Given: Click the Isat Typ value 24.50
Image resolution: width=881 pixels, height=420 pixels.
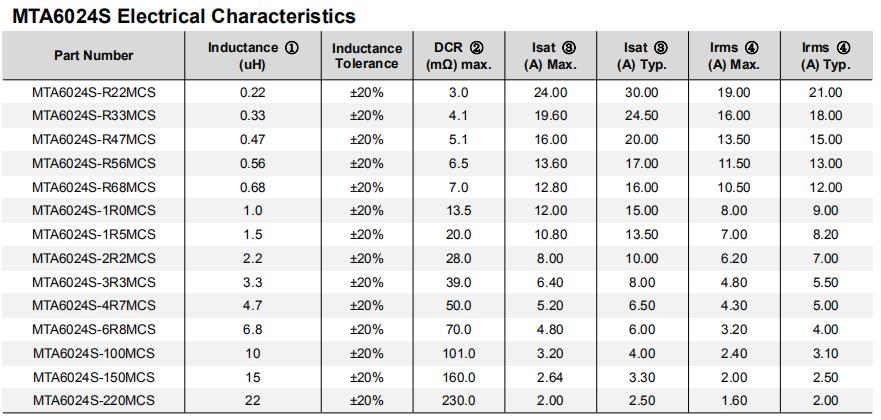Looking at the screenshot, I should [x=641, y=116].
